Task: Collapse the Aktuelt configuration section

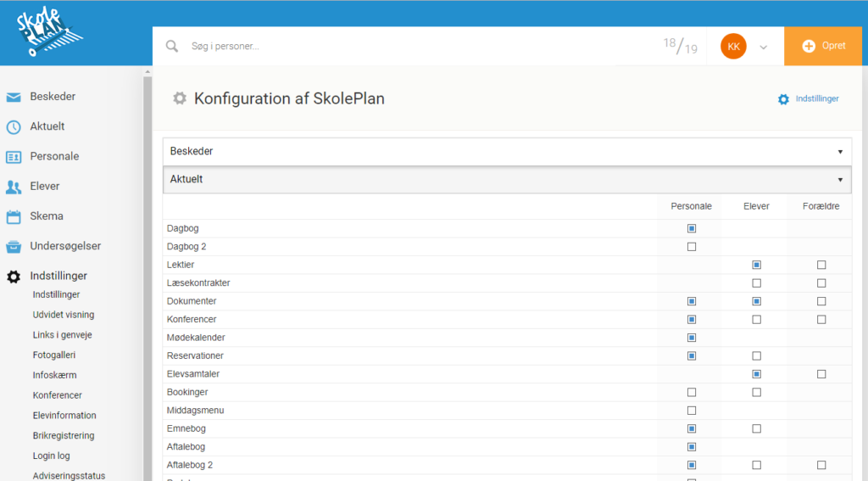Action: pos(507,180)
